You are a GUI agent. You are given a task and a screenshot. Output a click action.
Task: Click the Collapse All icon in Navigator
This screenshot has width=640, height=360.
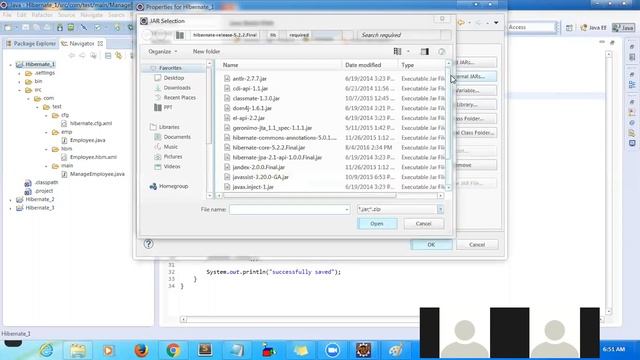click(x=108, y=56)
